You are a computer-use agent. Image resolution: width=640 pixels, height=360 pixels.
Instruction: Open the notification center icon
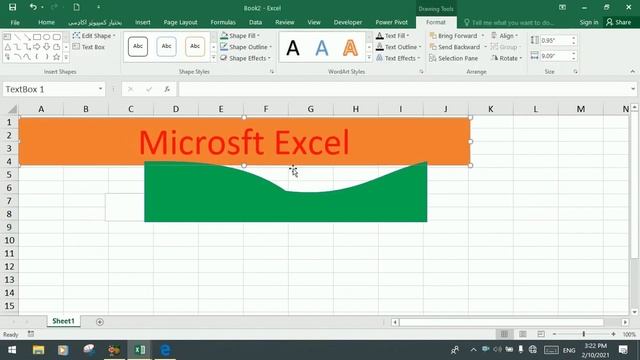623,350
